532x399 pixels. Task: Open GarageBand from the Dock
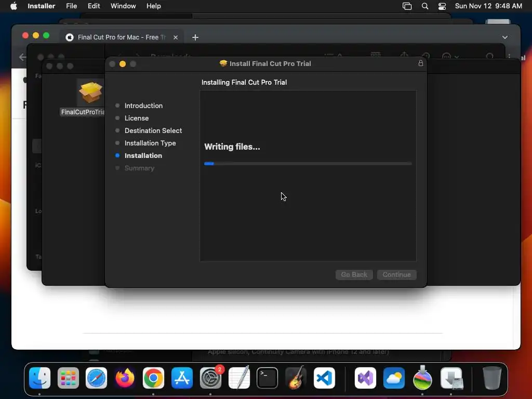click(296, 377)
